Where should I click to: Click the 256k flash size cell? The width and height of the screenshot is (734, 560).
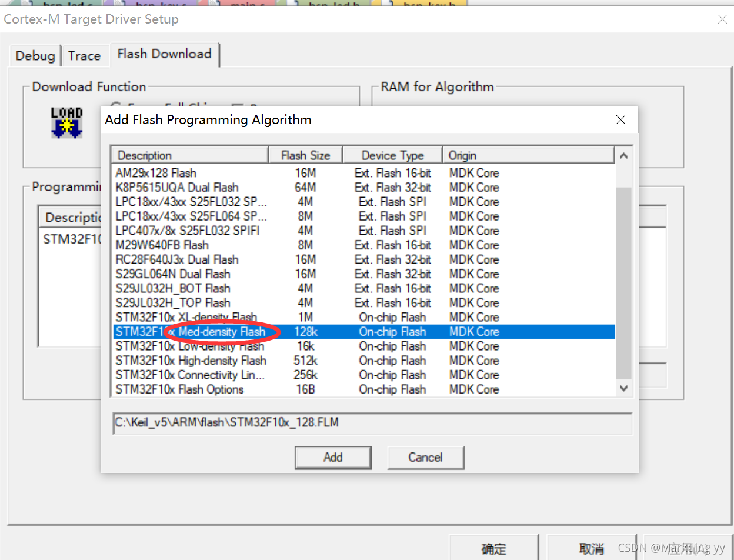[305, 375]
